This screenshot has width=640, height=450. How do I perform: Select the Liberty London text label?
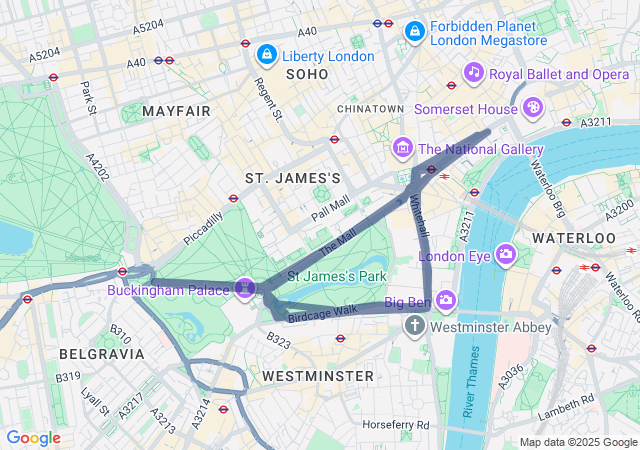point(328,56)
